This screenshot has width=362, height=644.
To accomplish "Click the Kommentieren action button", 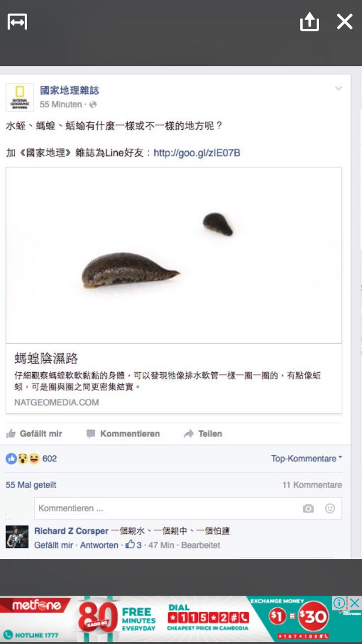I will point(123,434).
